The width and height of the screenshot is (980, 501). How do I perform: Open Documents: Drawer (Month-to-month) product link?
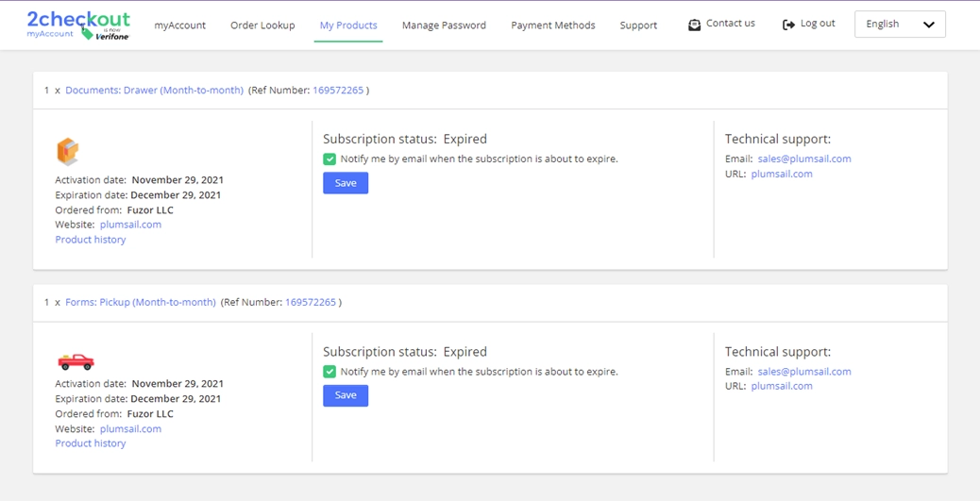point(155,90)
